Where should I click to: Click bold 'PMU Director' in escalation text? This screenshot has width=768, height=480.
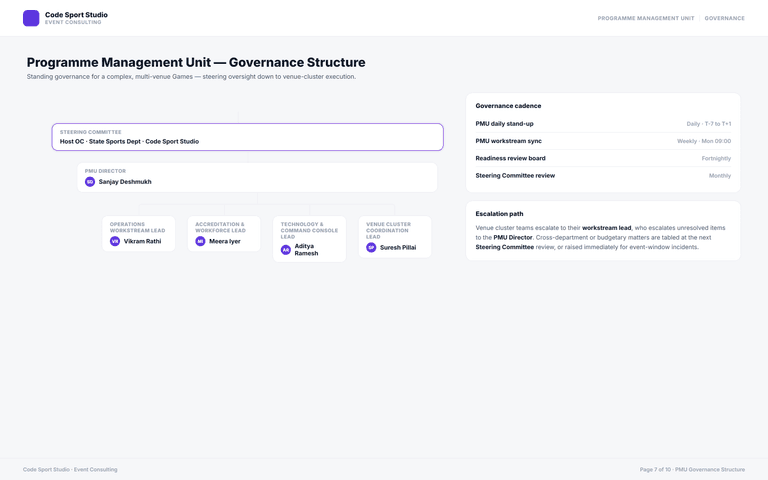(x=512, y=238)
